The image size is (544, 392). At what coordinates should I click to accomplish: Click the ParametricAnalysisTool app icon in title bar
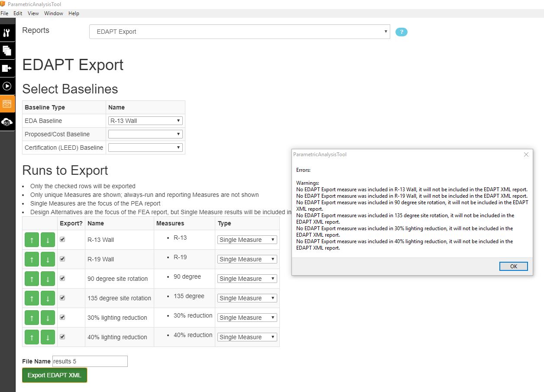pyautogui.click(x=3, y=4)
